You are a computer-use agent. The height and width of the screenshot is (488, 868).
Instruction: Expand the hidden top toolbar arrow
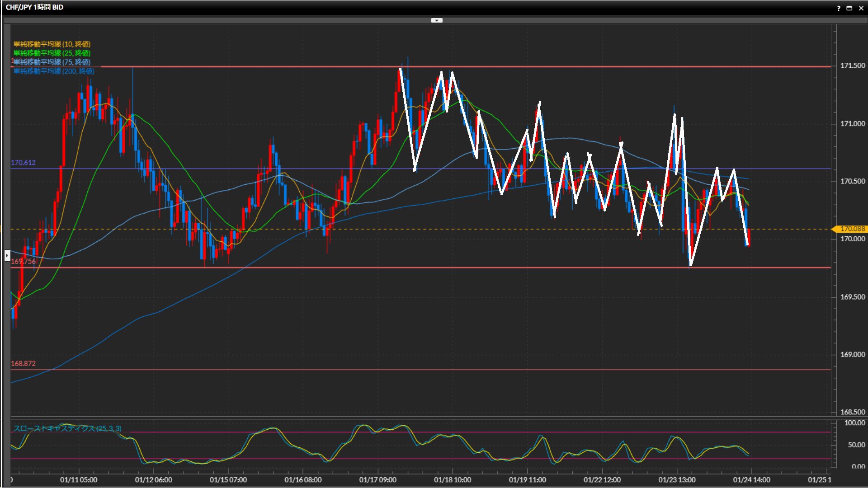pos(437,20)
